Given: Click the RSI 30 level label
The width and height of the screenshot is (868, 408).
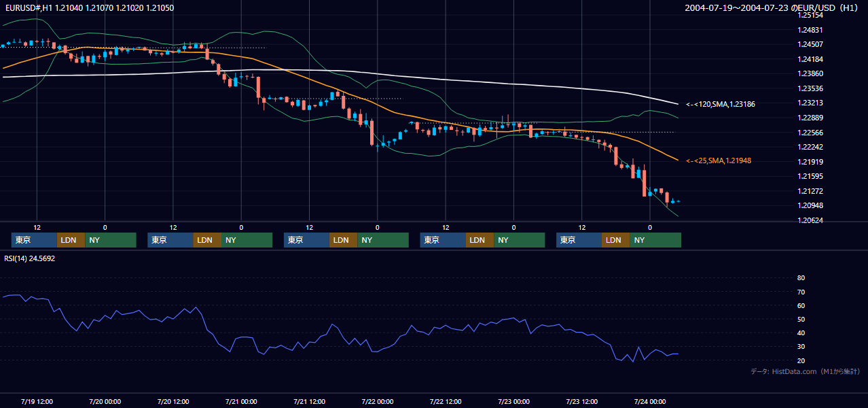Looking at the screenshot, I should coord(801,347).
